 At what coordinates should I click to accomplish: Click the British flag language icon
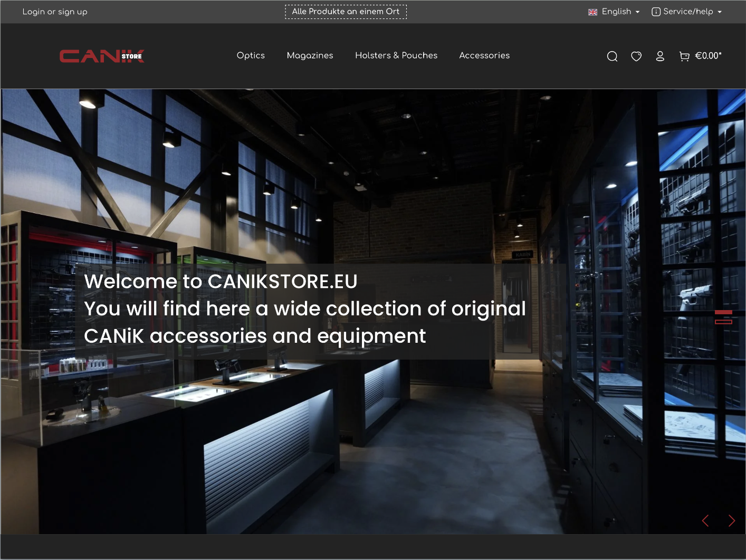592,12
